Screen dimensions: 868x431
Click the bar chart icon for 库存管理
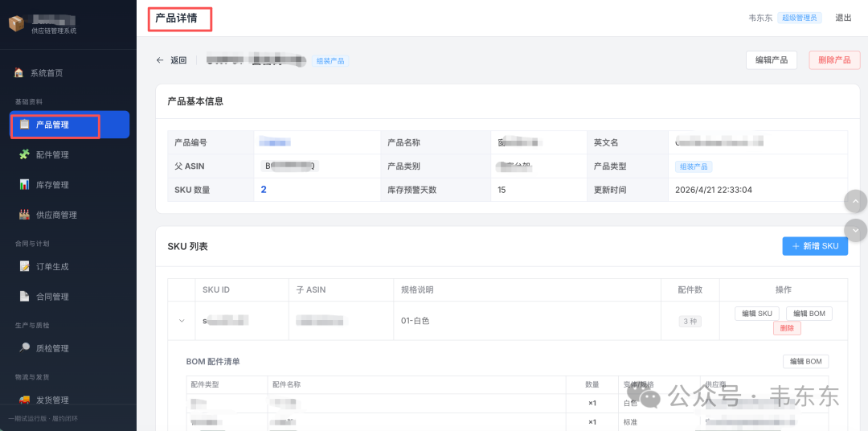[x=24, y=184]
